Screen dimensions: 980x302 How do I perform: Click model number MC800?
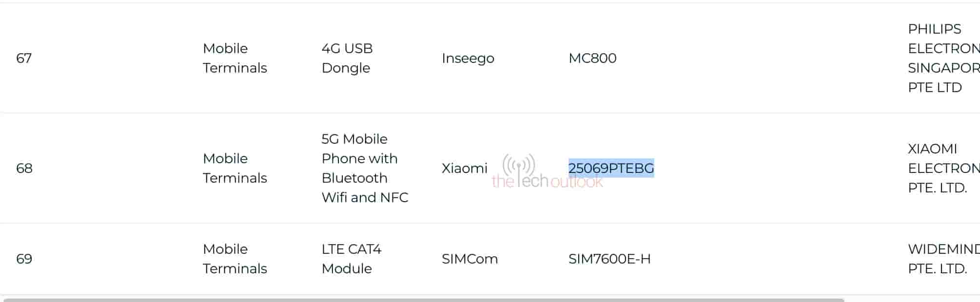coord(592,58)
